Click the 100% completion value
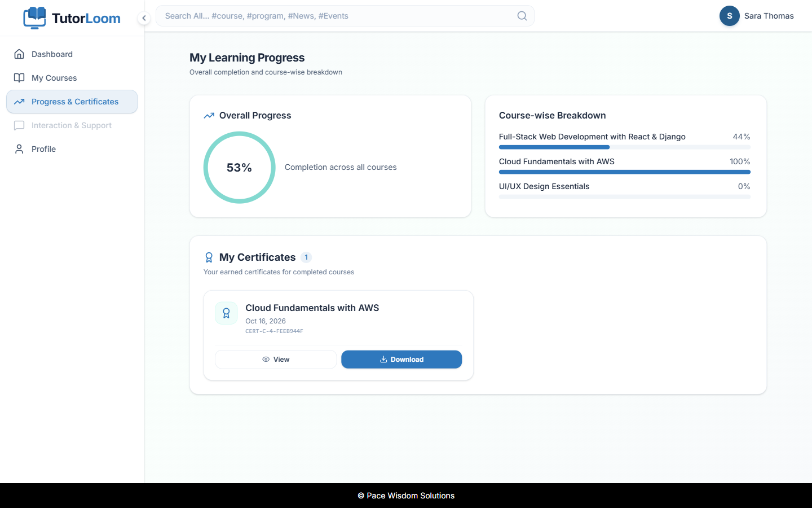 pos(740,161)
